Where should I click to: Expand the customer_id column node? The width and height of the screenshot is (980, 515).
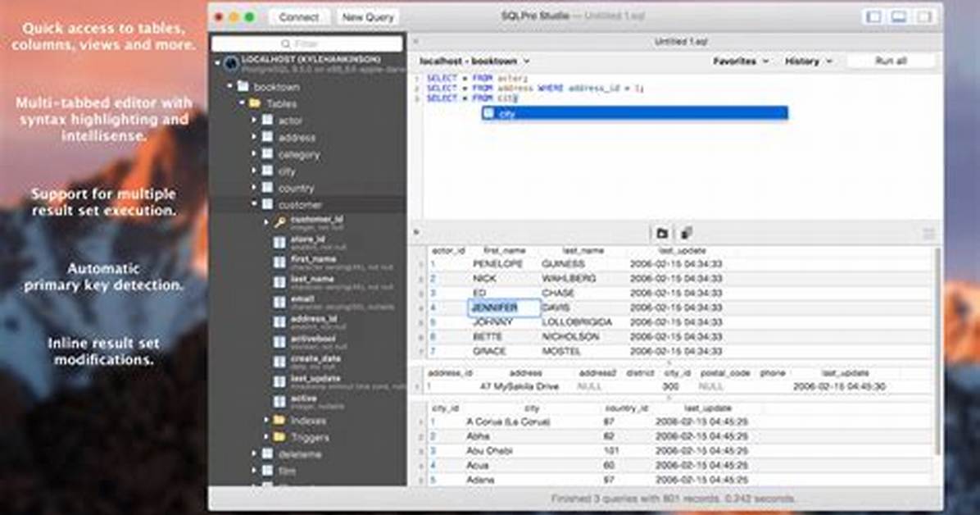tap(266, 222)
